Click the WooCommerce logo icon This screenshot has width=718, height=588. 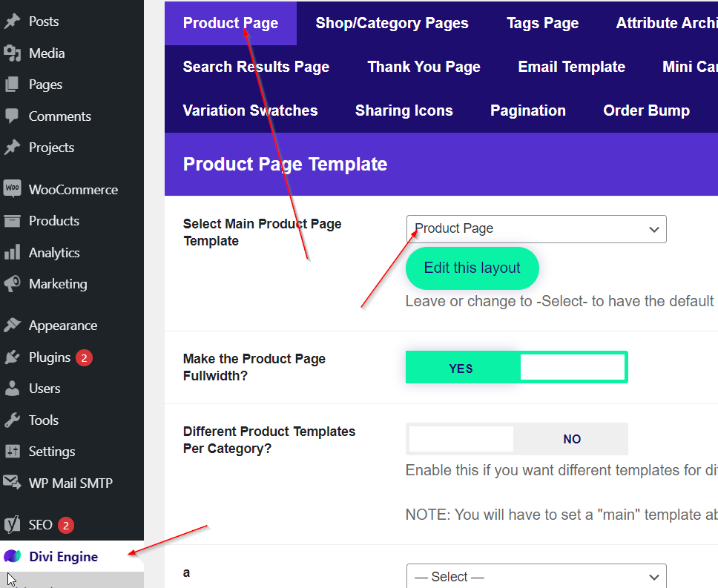click(x=12, y=189)
